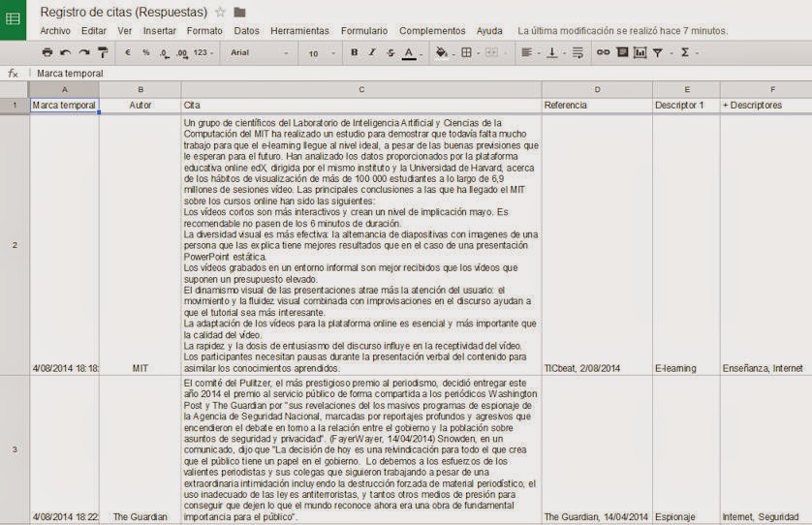This screenshot has height=525, width=812.
Task: Select column C header
Action: click(361, 89)
